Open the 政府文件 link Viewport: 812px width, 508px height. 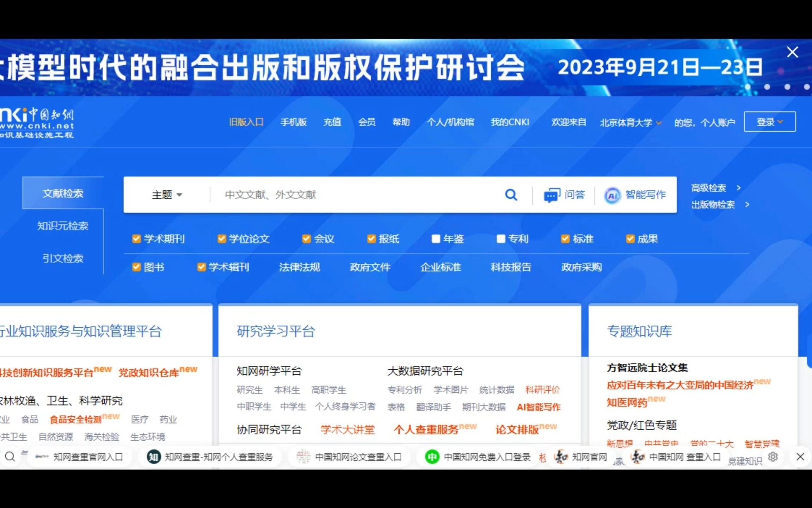point(370,267)
